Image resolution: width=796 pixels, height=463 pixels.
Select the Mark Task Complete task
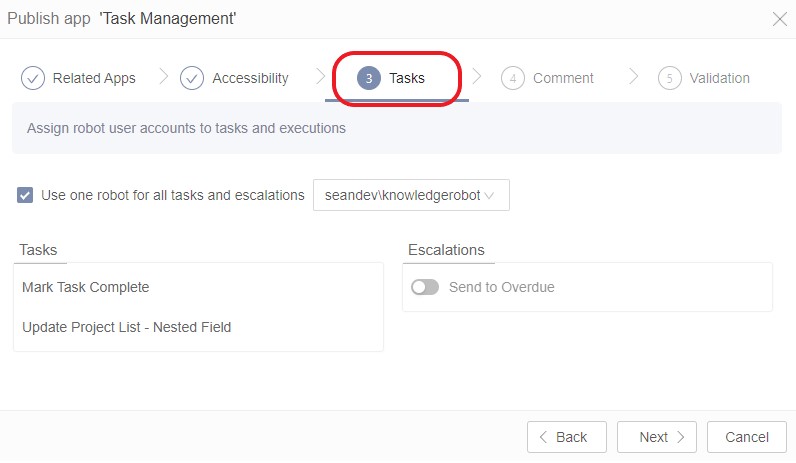[x=86, y=287]
